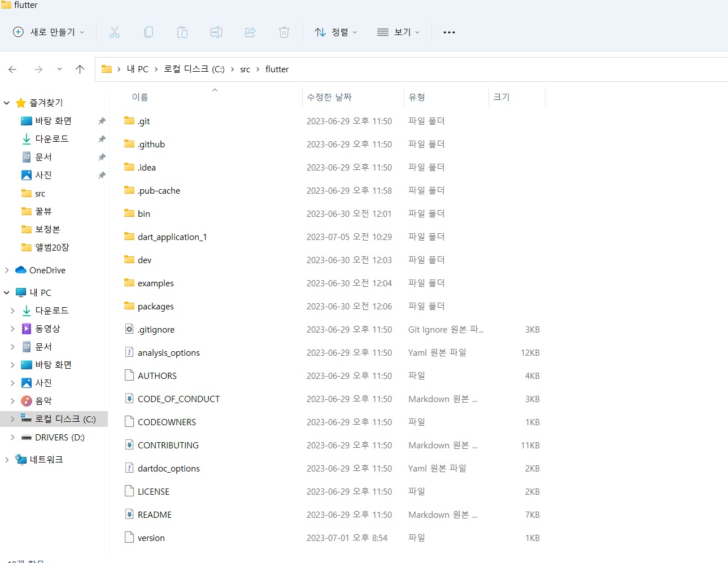Screen dimensions: 728x563
Task: Click the Share icon in toolbar
Action: click(250, 32)
